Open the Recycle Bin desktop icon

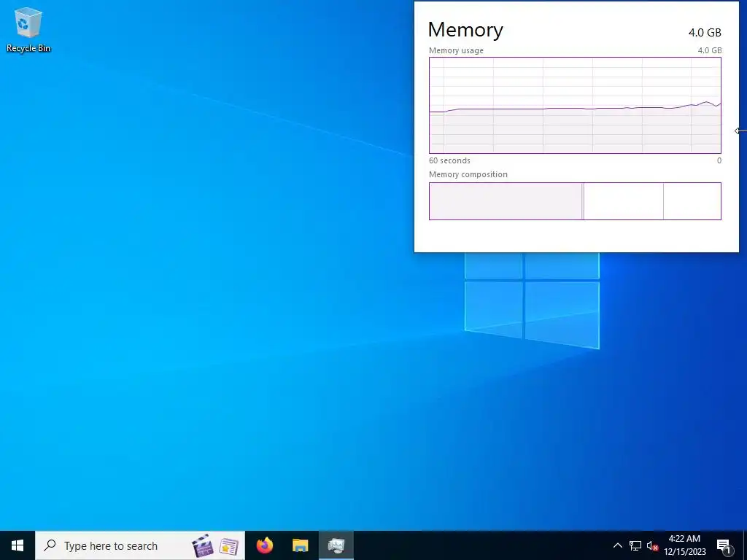tap(28, 29)
